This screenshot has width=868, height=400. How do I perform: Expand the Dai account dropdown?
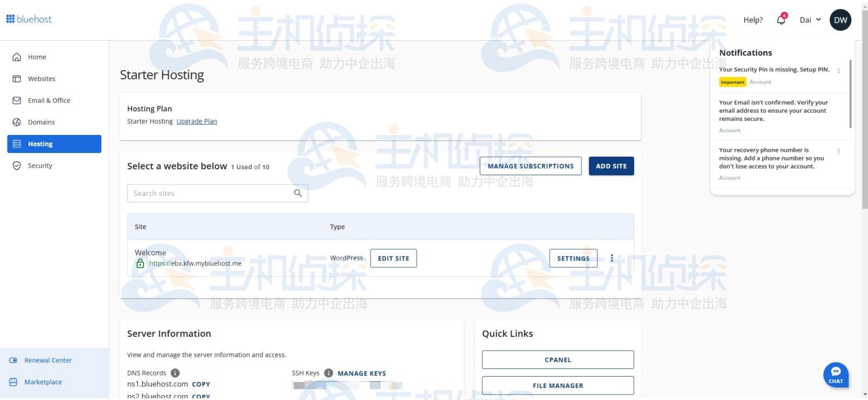coord(810,20)
